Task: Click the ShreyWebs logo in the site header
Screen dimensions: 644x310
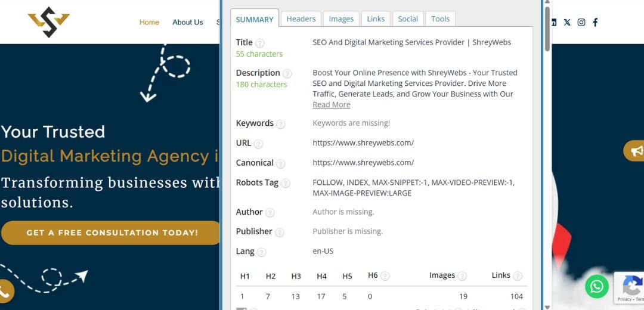Action: click(x=49, y=22)
